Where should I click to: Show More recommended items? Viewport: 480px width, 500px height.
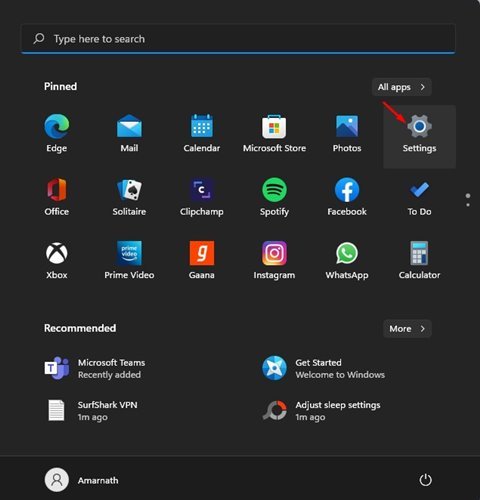point(407,329)
